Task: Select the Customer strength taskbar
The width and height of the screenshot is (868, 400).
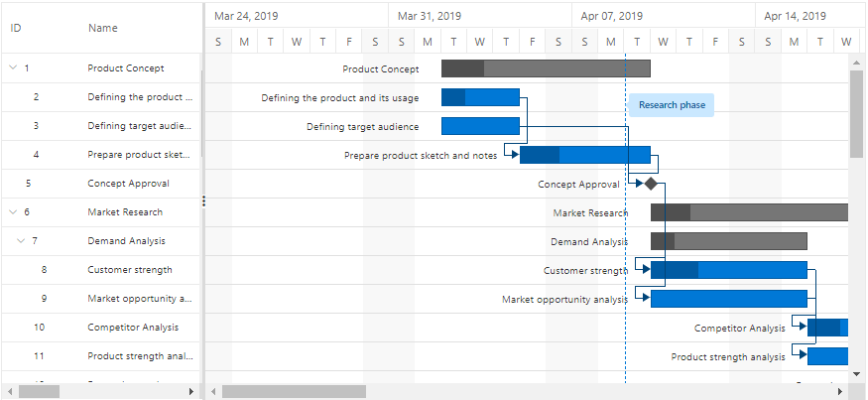Action: point(729,270)
